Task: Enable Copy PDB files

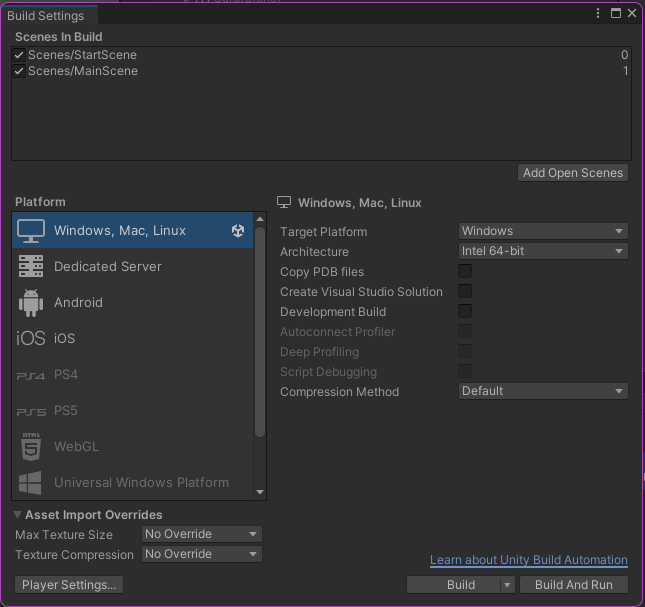Action: click(x=465, y=271)
